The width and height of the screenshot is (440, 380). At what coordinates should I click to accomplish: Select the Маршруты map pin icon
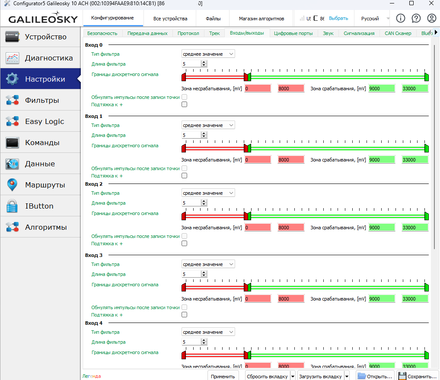click(12, 185)
